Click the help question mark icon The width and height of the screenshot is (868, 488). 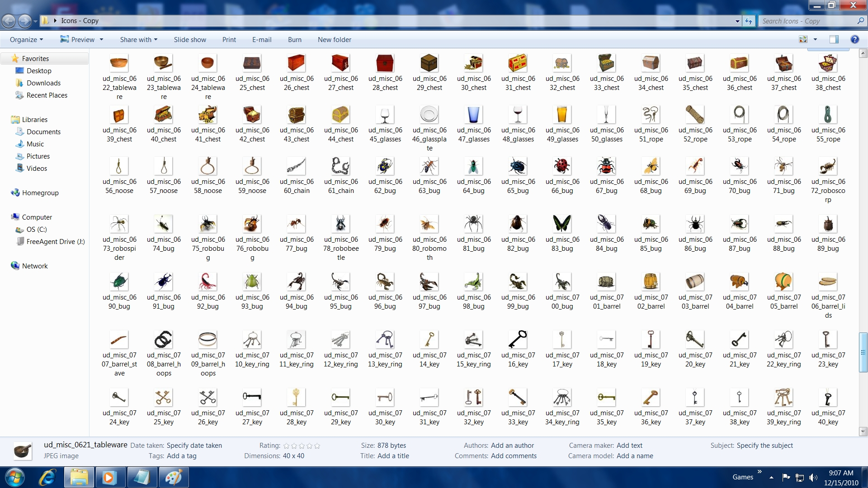coord(854,39)
